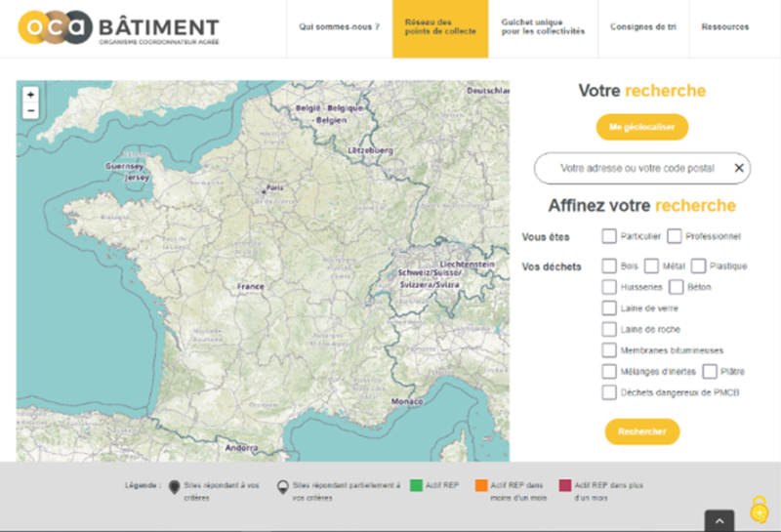Viewport: 781px width, 532px height.
Task: Zoom out on the map
Action: pos(30,110)
